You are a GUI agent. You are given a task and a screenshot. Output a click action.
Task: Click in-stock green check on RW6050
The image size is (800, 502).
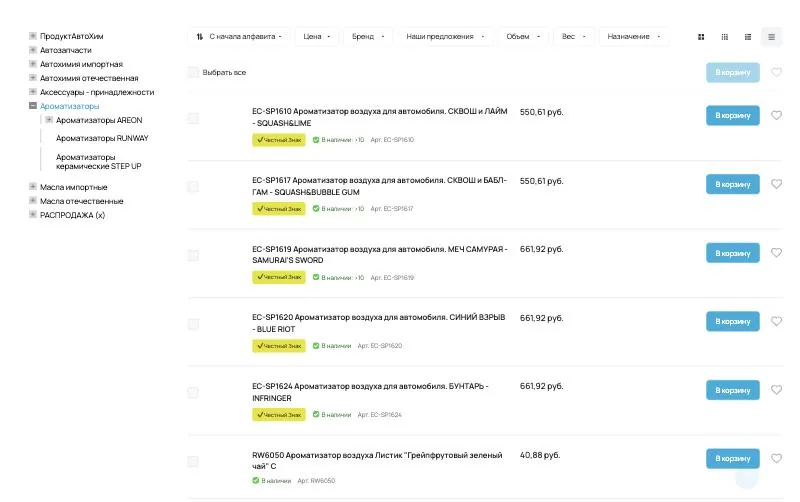(x=256, y=481)
